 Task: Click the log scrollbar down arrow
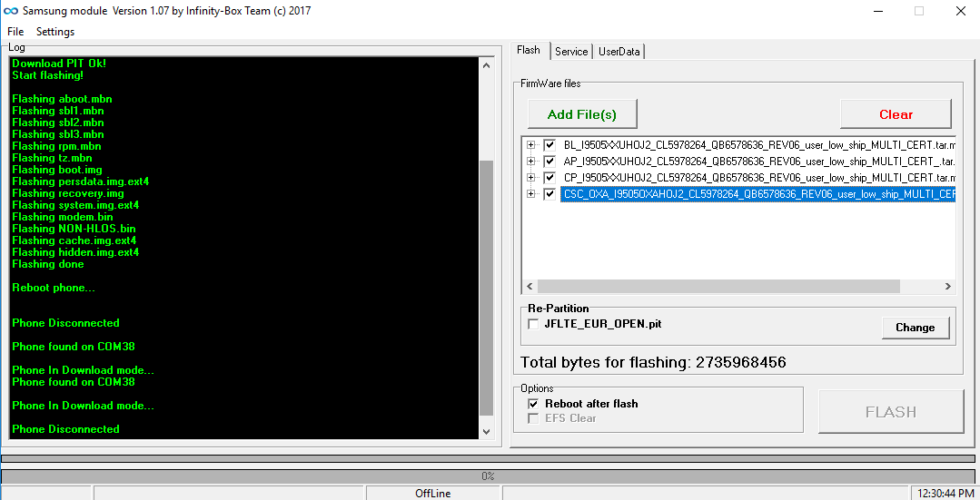point(486,431)
